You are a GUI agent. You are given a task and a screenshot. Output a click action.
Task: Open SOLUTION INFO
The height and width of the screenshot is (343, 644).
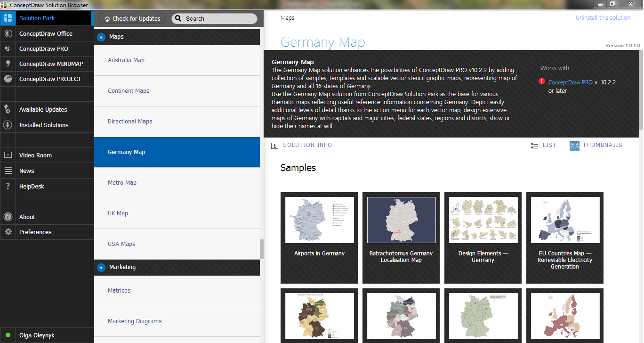(307, 145)
